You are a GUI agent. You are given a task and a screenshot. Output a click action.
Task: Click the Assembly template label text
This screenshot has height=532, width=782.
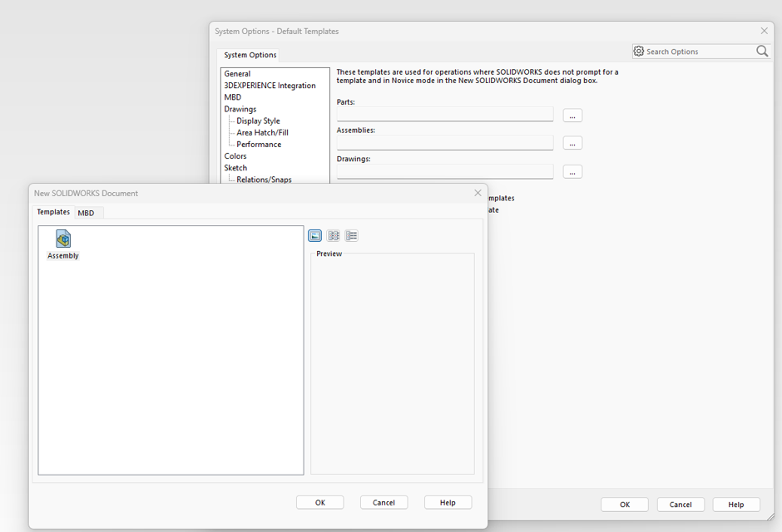point(63,255)
